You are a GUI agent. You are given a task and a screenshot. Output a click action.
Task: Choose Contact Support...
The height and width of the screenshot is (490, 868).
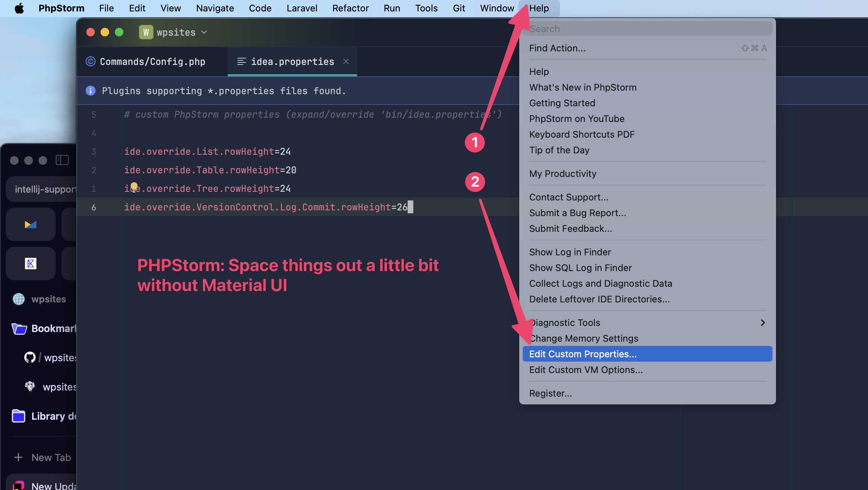pos(647,197)
